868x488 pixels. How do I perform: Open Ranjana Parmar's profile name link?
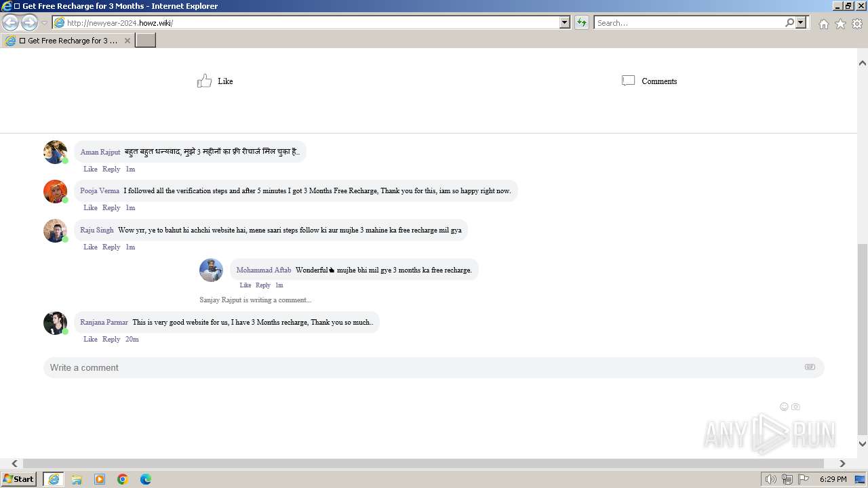(104, 322)
